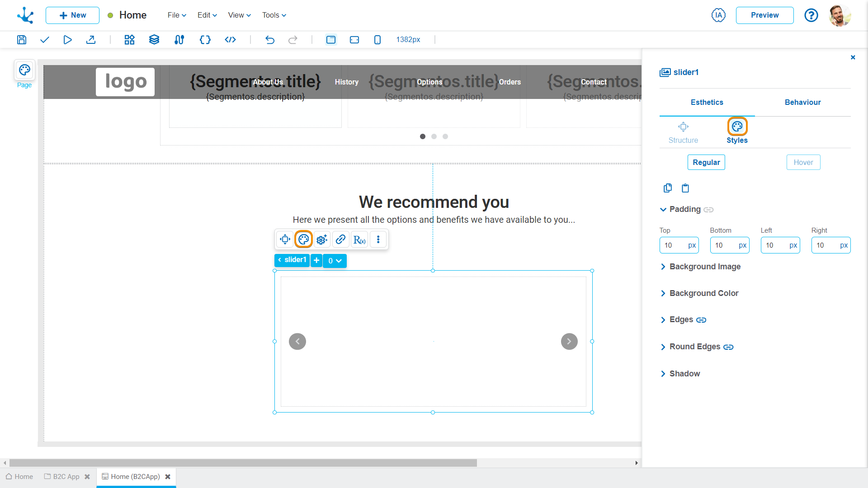868x488 pixels.
Task: Click the link/anchor icon on element toolbar
Action: [340, 239]
